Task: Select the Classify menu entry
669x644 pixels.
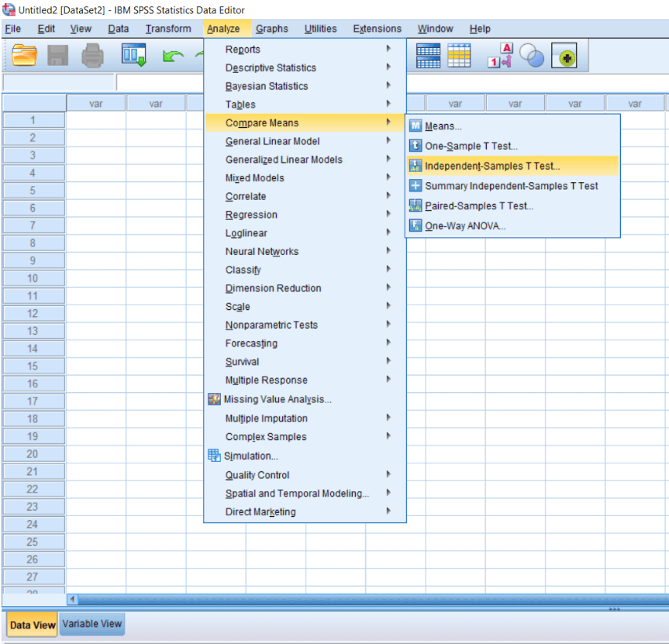Action: click(305, 270)
